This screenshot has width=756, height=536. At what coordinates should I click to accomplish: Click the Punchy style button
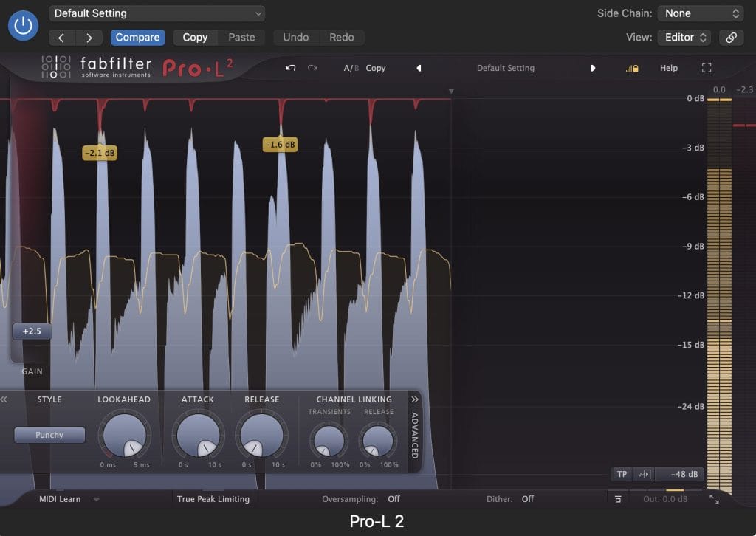pyautogui.click(x=49, y=435)
